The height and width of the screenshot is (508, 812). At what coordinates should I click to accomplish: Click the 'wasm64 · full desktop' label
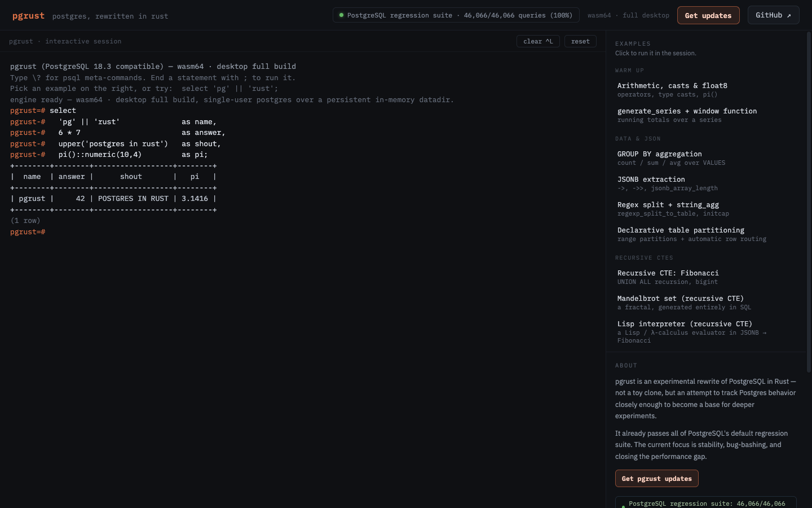coord(628,15)
